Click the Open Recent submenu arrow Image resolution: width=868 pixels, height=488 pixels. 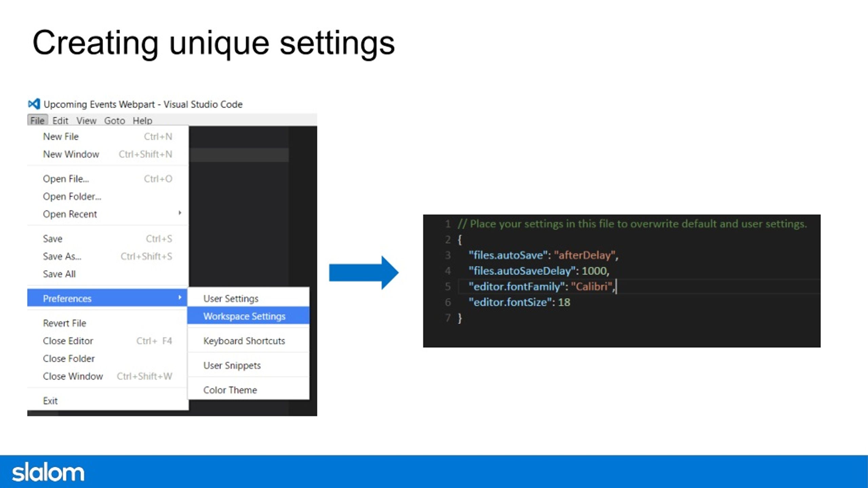click(180, 213)
